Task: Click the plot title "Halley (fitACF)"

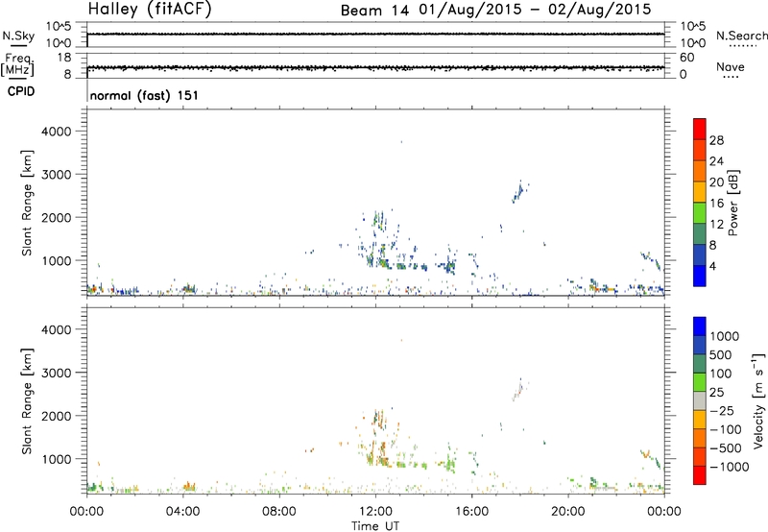Action: pyautogui.click(x=150, y=9)
